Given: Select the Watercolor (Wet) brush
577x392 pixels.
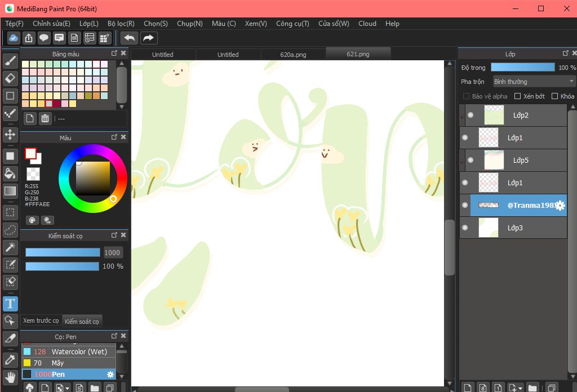Looking at the screenshot, I should (69, 351).
